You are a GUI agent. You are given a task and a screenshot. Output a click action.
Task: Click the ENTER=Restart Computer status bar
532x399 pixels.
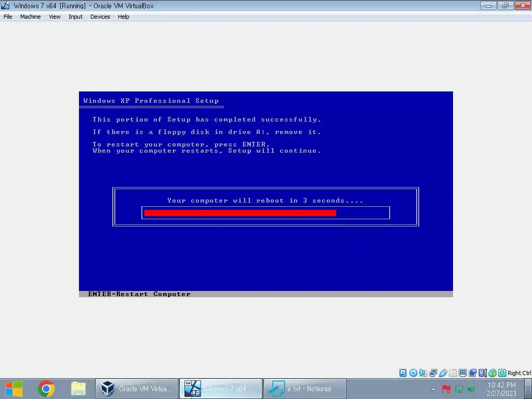pos(265,294)
